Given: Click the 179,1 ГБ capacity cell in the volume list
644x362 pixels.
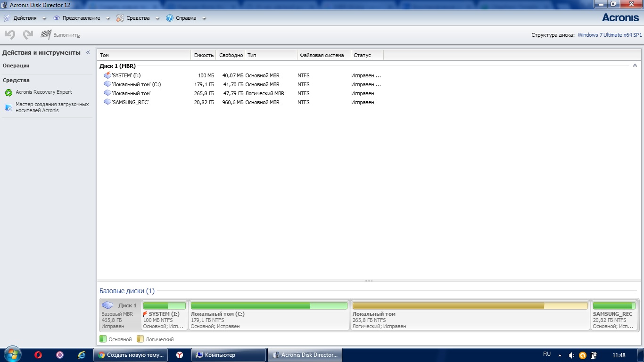Looking at the screenshot, I should (204, 84).
